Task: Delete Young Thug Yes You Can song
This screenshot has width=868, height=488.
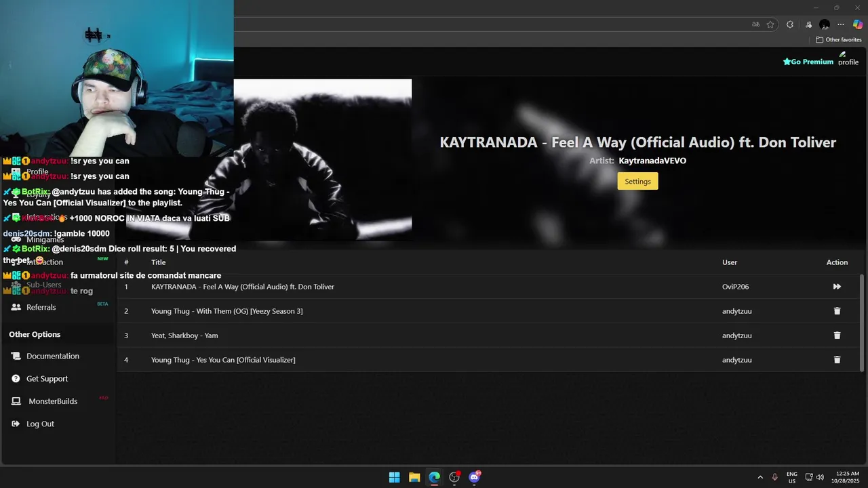Action: coord(837,360)
